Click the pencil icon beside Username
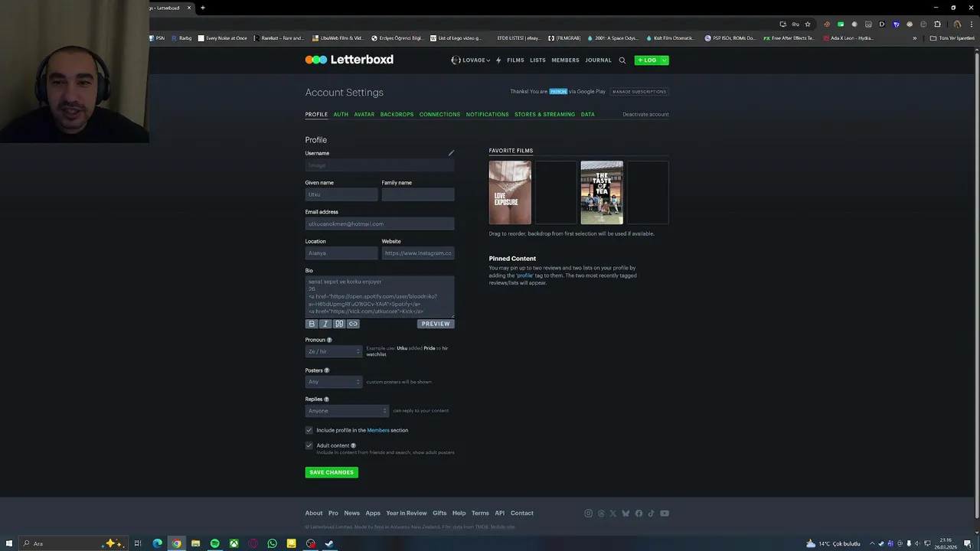The height and width of the screenshot is (551, 980). coord(451,153)
